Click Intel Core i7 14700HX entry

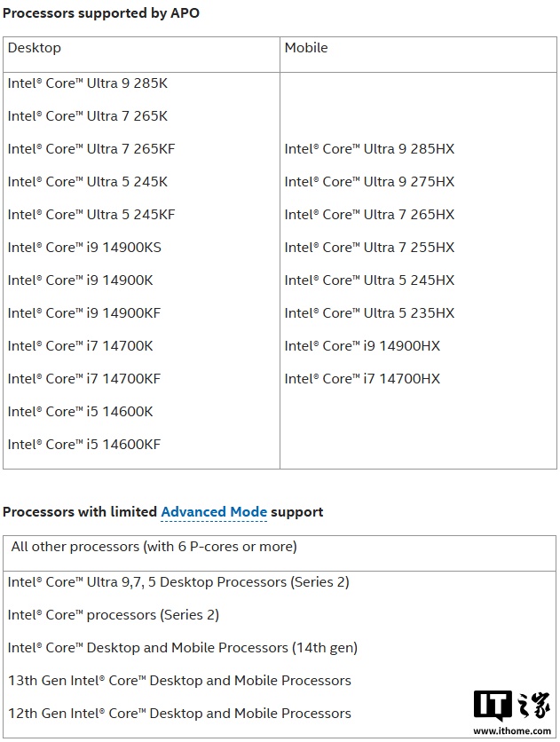[362, 379]
